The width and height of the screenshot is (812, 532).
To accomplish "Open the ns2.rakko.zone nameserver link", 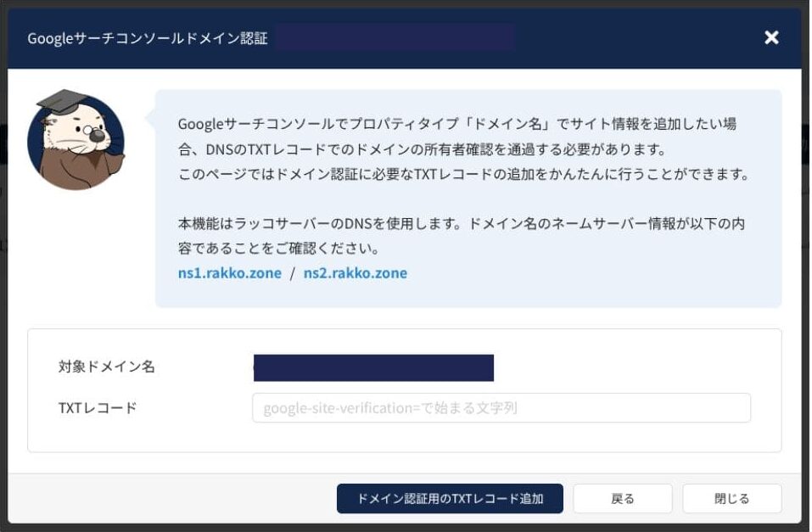I will pos(355,273).
